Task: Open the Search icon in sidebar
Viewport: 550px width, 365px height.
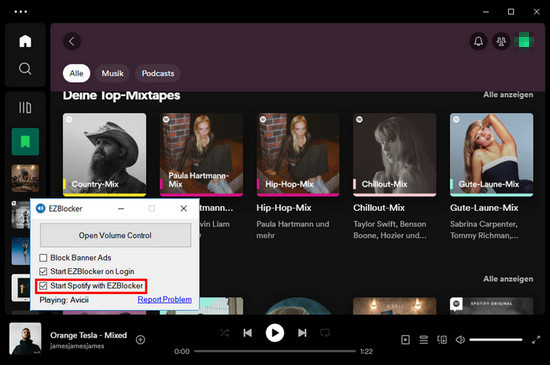Action: click(x=25, y=68)
